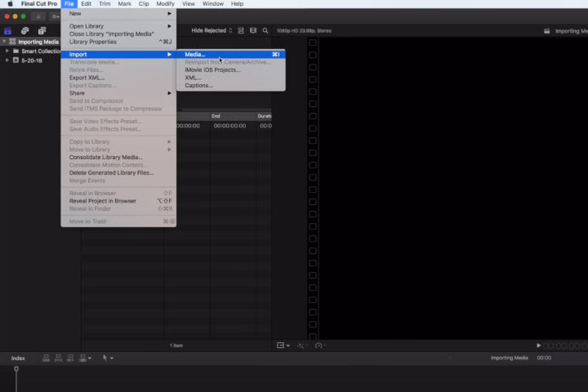Viewport: 588px width, 392px height.
Task: Expand the 5-20-18 event
Action: (7, 60)
